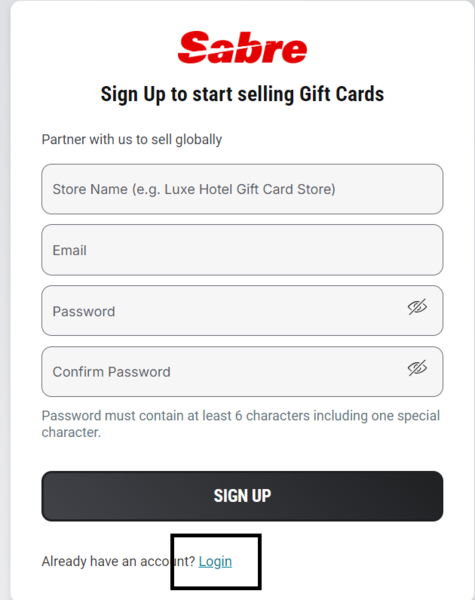Screen dimensions: 475x600
Task: Toggle Password field visibility eye icon
Action: (417, 307)
